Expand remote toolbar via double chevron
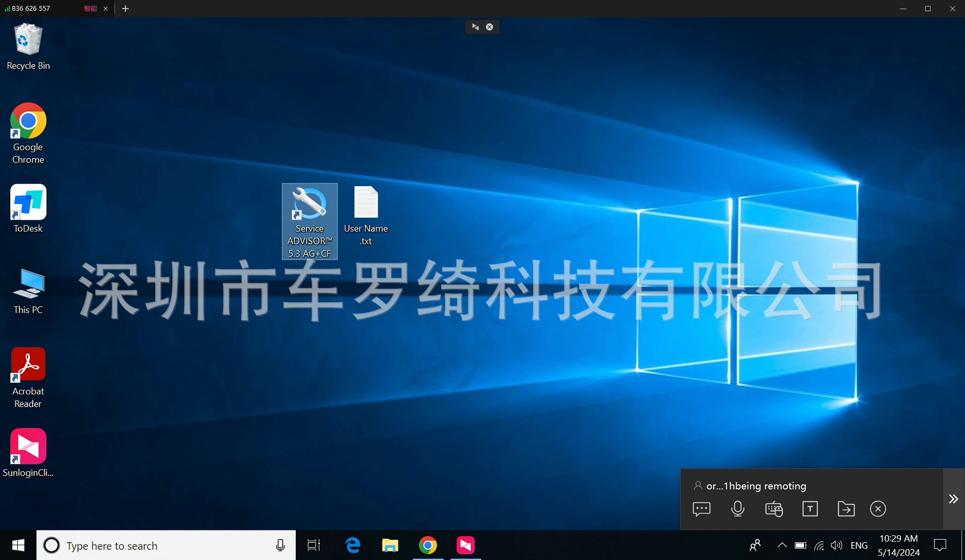The width and height of the screenshot is (965, 560). (x=952, y=499)
